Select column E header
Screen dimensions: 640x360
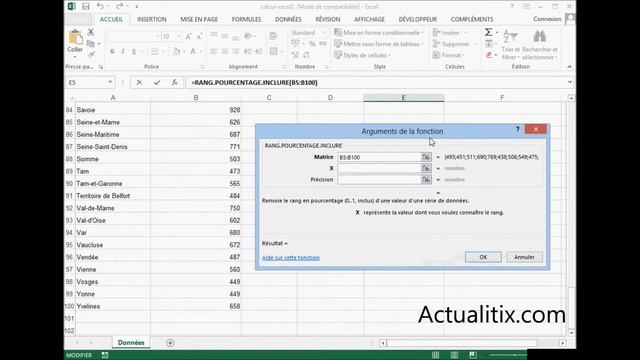point(404,98)
